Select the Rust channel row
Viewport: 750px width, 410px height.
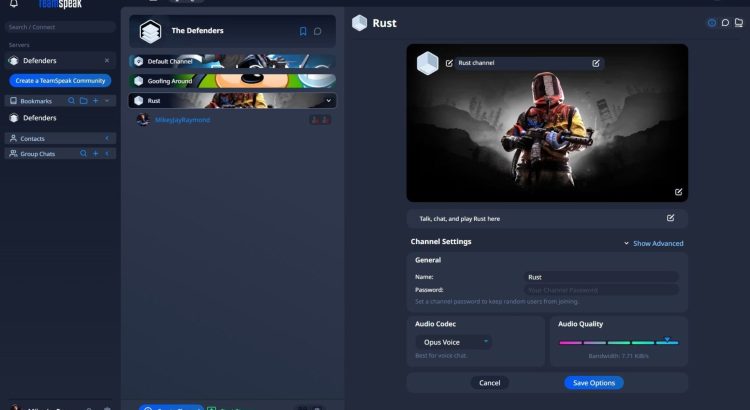pos(232,100)
